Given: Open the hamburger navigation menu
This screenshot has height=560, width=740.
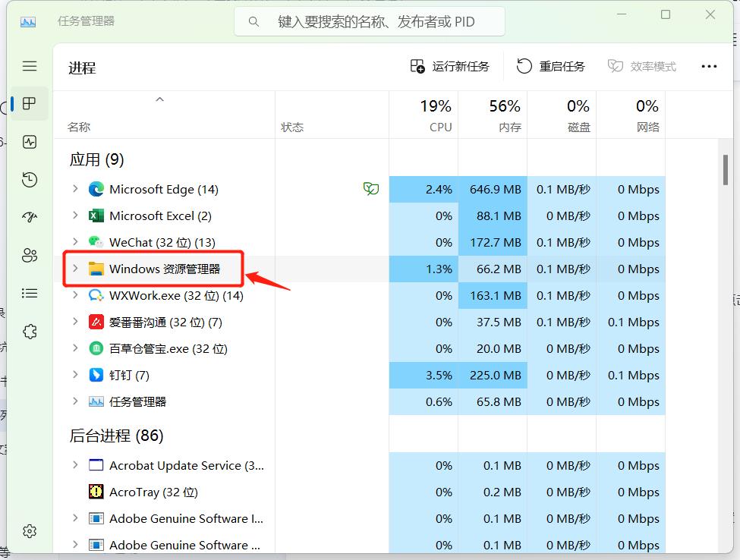Looking at the screenshot, I should (30, 66).
